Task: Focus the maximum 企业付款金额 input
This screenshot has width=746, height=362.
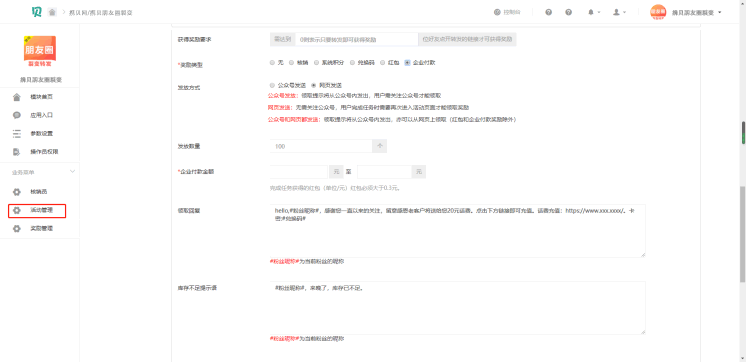Action: (x=384, y=172)
